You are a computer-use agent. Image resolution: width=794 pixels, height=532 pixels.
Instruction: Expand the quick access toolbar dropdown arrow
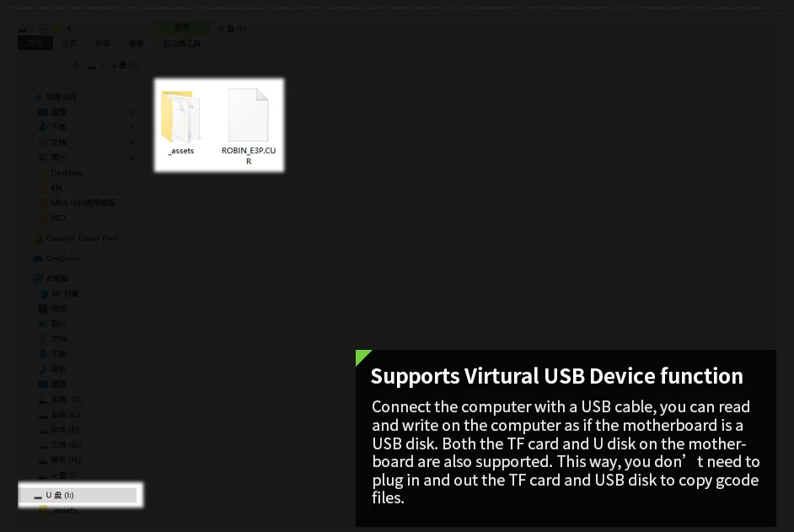point(69,29)
